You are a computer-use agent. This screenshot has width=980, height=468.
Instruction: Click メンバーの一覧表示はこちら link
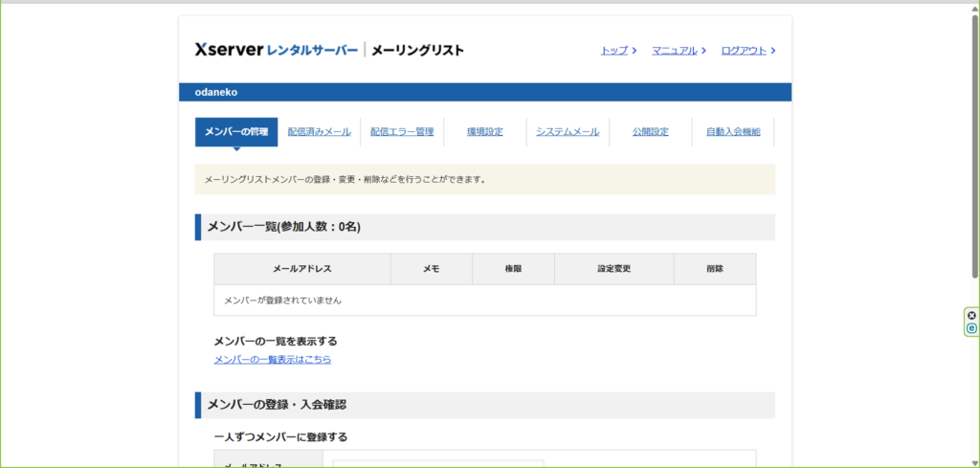tap(273, 360)
